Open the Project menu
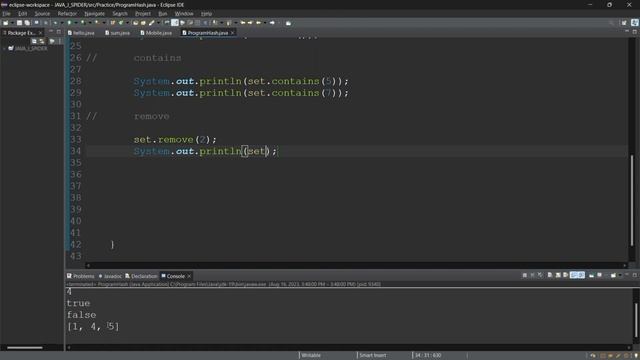The width and height of the screenshot is (640, 360). click(143, 13)
